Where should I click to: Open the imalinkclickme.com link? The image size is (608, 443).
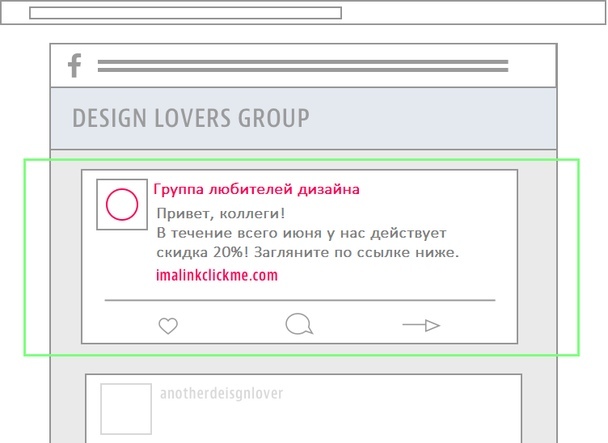217,275
